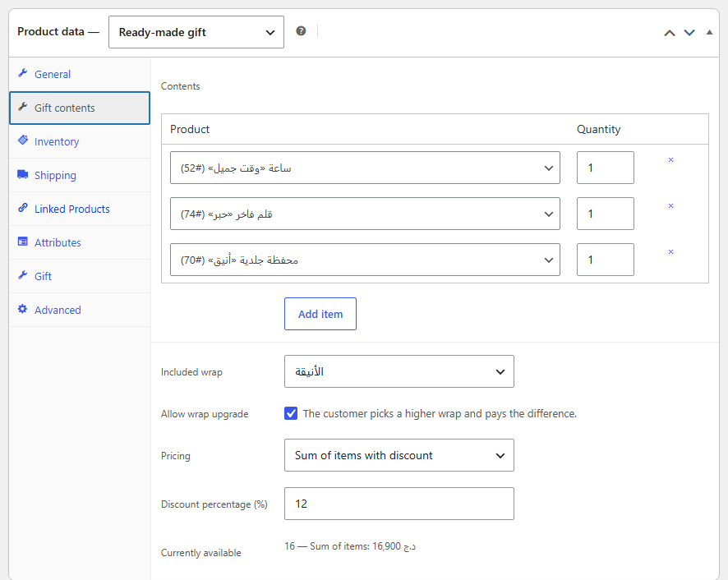Click the help question mark icon
Screen dimensions: 728x580
pyautogui.click(x=301, y=31)
